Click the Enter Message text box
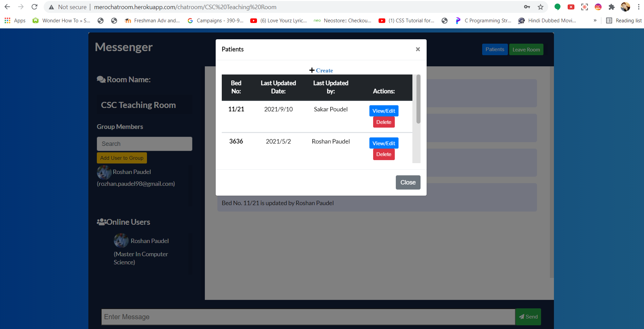The height and width of the screenshot is (329, 644). pos(308,317)
